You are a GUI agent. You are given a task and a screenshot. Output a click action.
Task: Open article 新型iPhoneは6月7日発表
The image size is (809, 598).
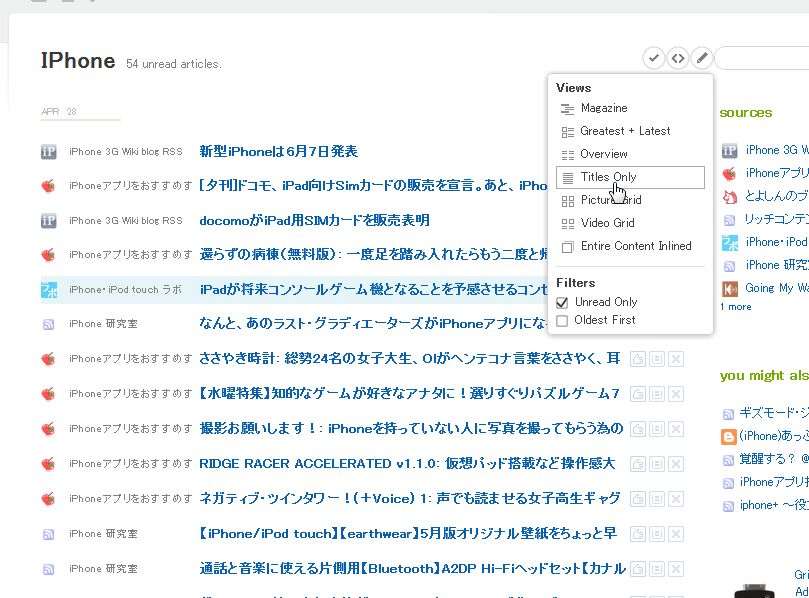tap(279, 152)
